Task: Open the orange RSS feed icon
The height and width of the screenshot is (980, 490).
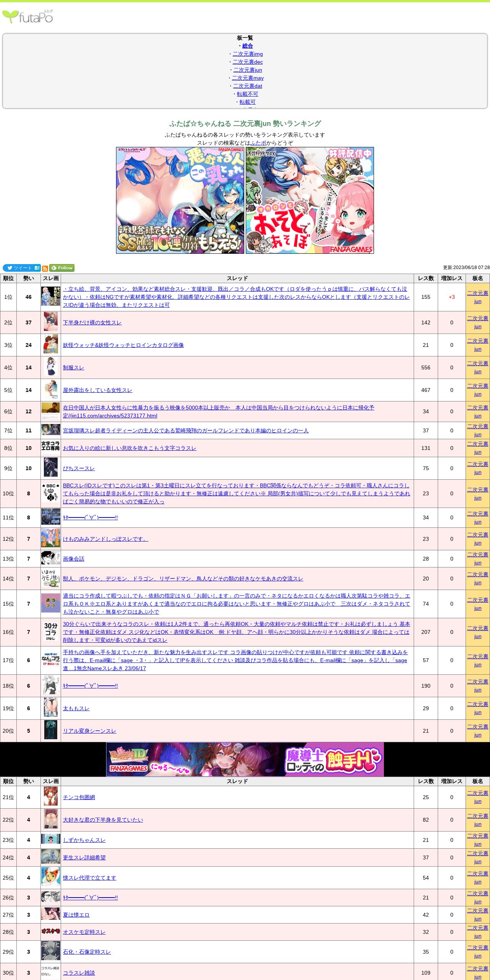Action: [x=45, y=268]
